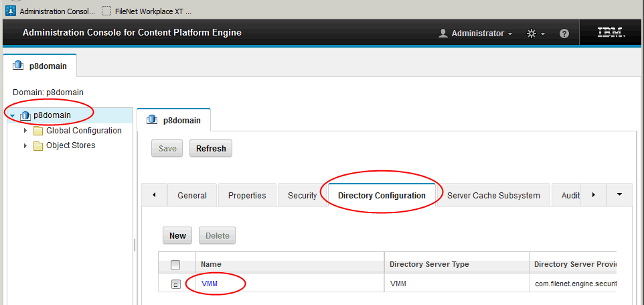The height and width of the screenshot is (305, 644).
Task: Expand the Global Configuration tree node
Action: 25,131
